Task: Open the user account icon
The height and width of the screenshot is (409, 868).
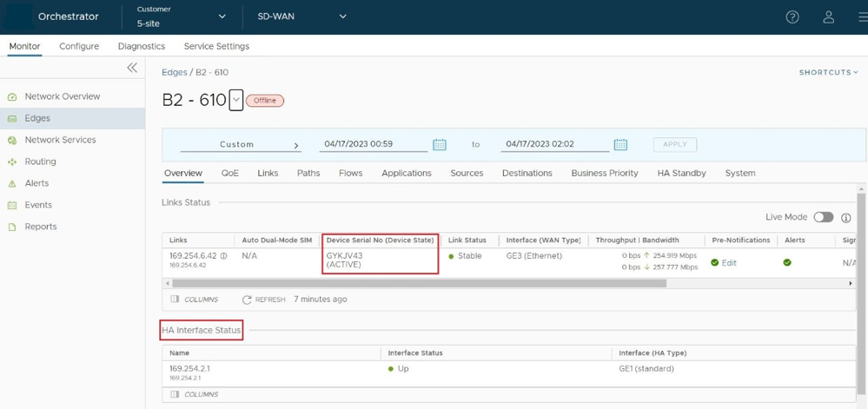Action: (828, 16)
